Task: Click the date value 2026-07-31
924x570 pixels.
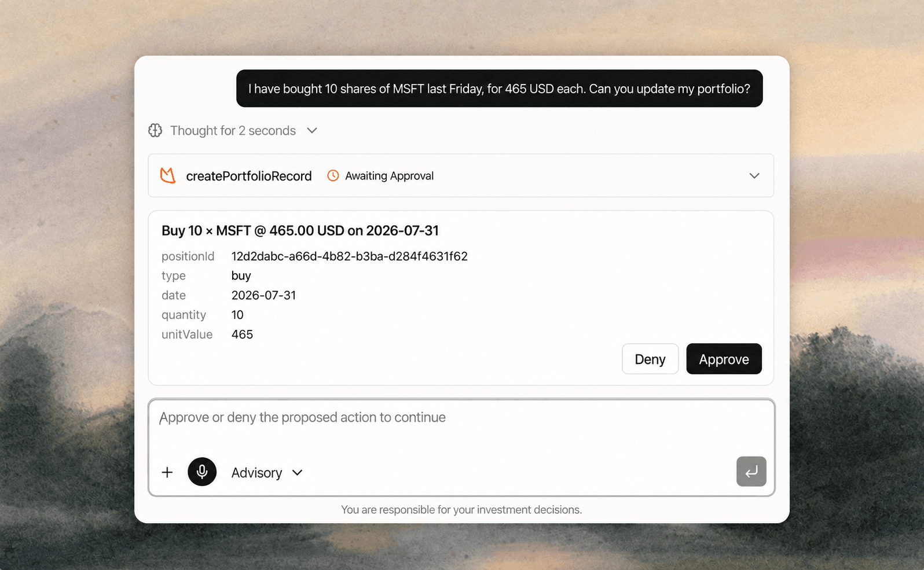Action: point(263,295)
